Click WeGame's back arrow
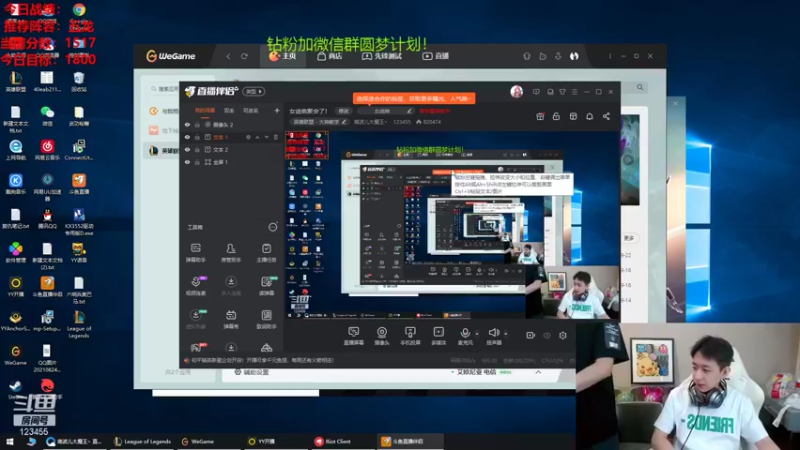Image resolution: width=800 pixels, height=450 pixels. pos(228,56)
